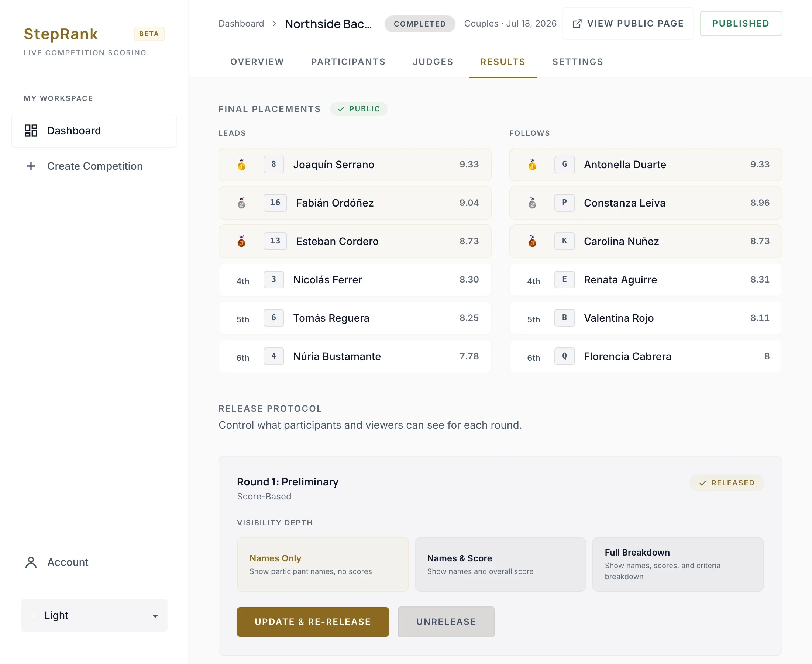The image size is (812, 664).
Task: Select Names & Score visibility depth option
Action: (x=500, y=564)
